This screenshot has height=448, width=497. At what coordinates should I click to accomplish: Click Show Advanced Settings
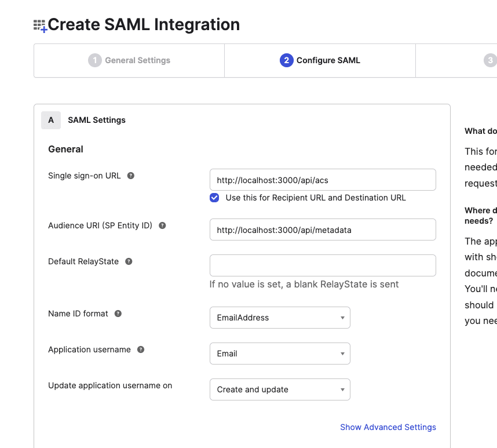[x=388, y=427]
